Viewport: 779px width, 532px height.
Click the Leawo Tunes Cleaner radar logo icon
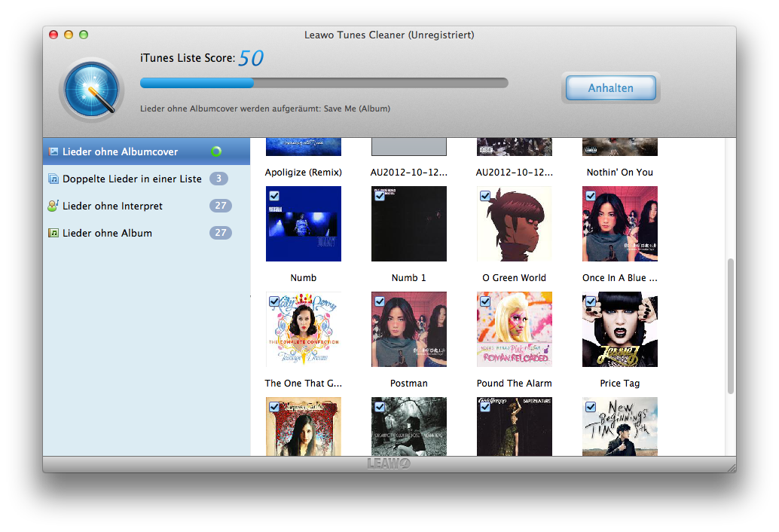91,89
